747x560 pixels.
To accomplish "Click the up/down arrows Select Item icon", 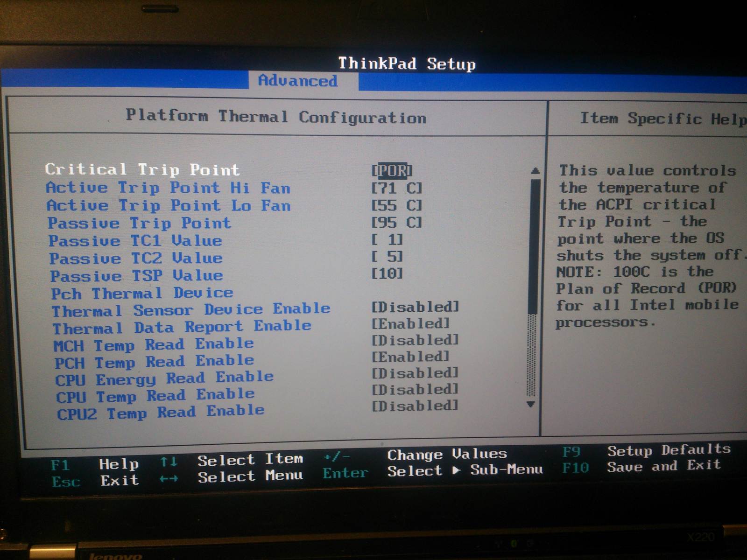I will (x=169, y=462).
